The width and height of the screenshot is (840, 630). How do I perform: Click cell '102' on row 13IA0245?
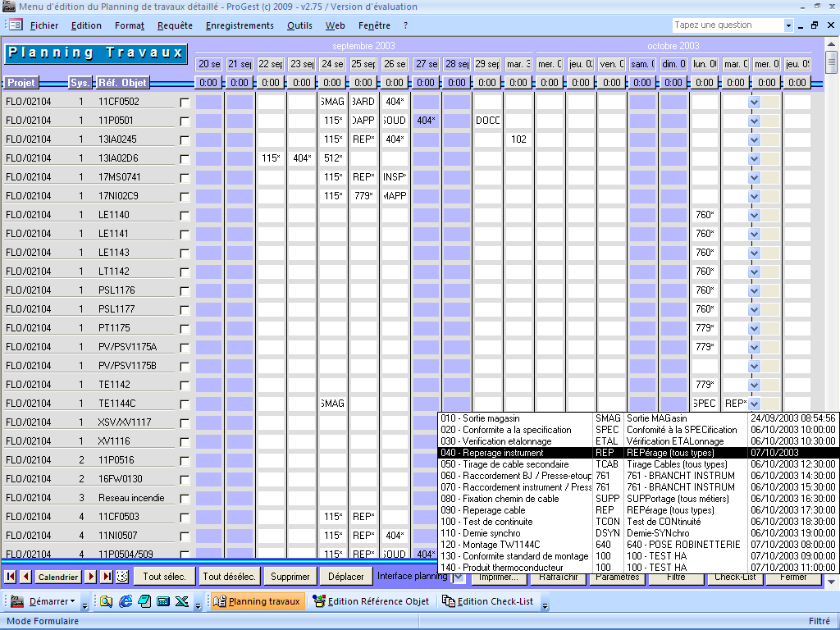[518, 139]
